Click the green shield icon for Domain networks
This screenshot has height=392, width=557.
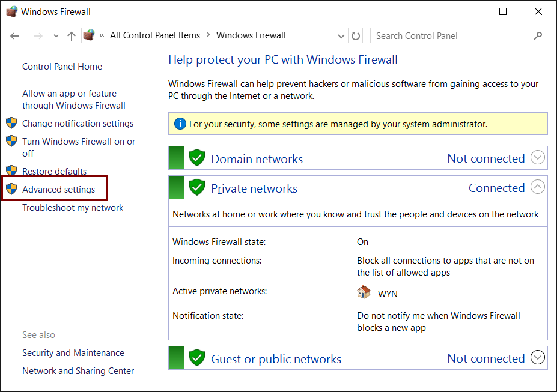pos(197,158)
